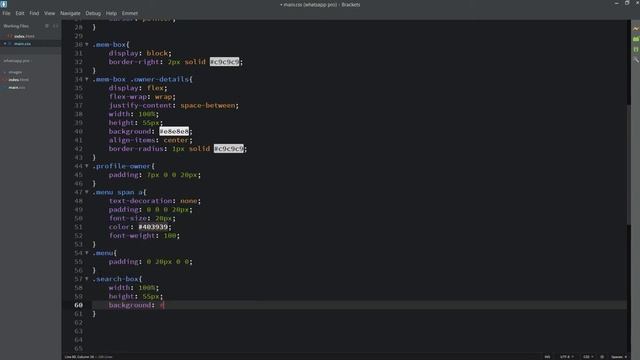640x360 pixels.
Task: Click 'font-weight: 100;' on line 52
Action: click(144, 236)
